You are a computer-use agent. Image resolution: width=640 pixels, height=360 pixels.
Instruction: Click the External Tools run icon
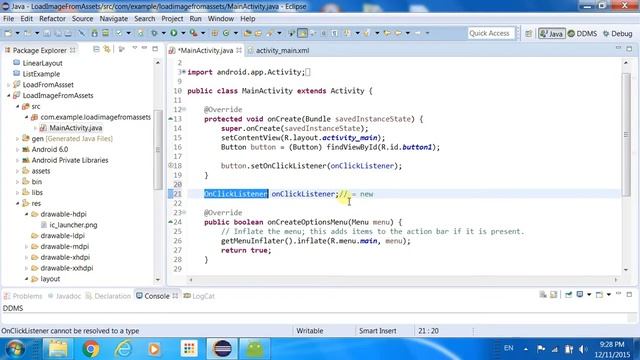193,33
